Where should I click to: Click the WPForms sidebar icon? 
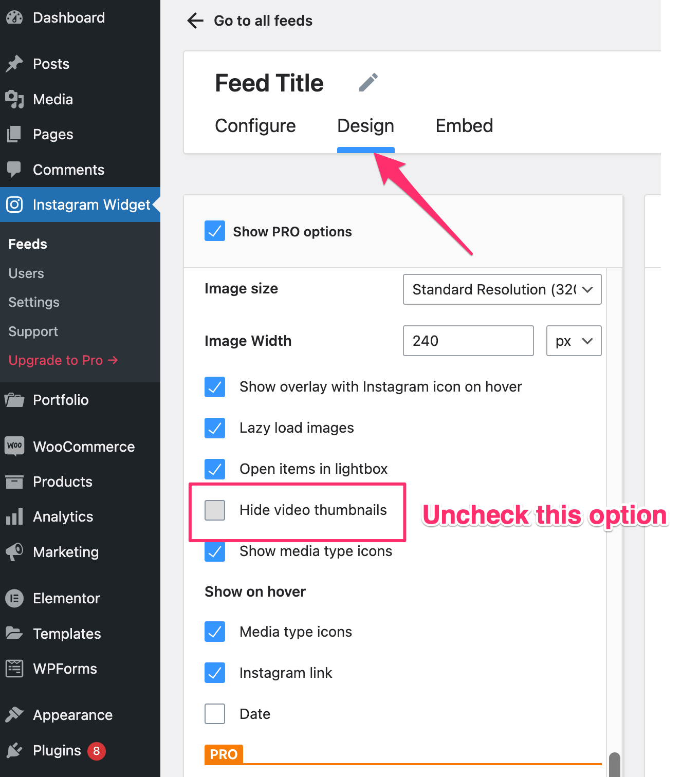click(x=14, y=669)
